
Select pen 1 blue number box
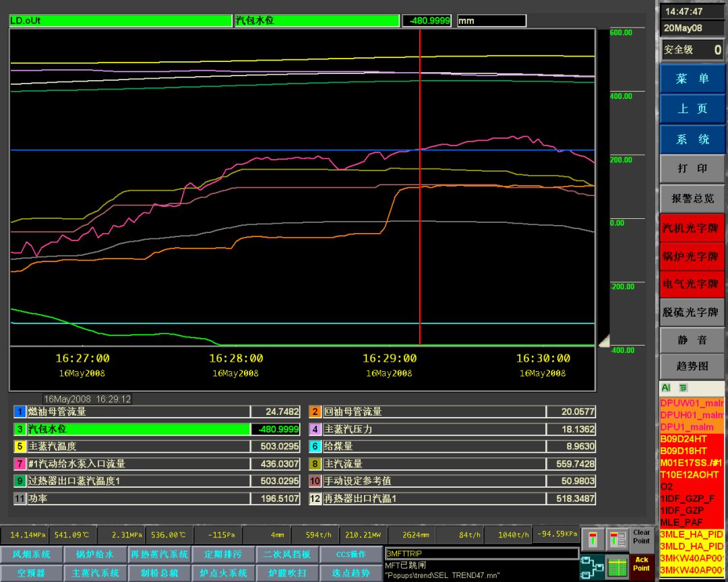(x=20, y=412)
